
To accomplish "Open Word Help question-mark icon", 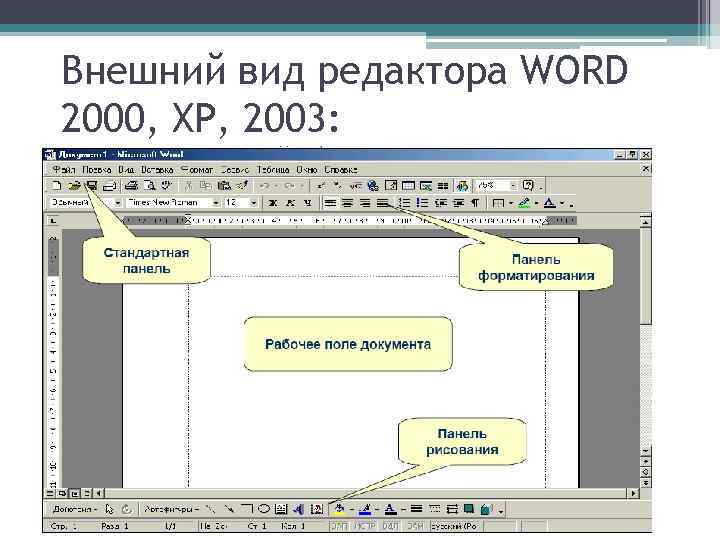I will pos(528,186).
